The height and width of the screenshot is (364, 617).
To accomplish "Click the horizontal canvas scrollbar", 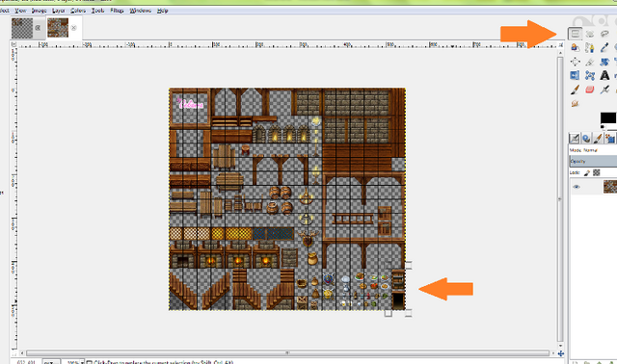I will tap(287, 353).
